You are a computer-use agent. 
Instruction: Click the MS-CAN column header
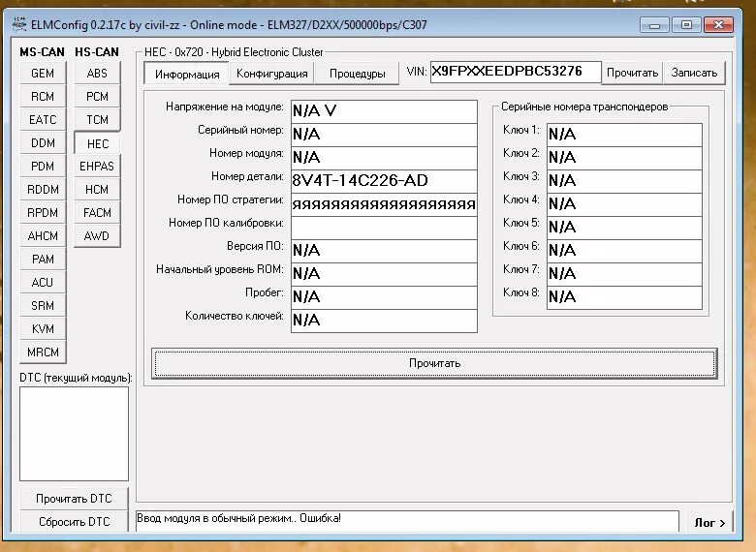[x=42, y=52]
